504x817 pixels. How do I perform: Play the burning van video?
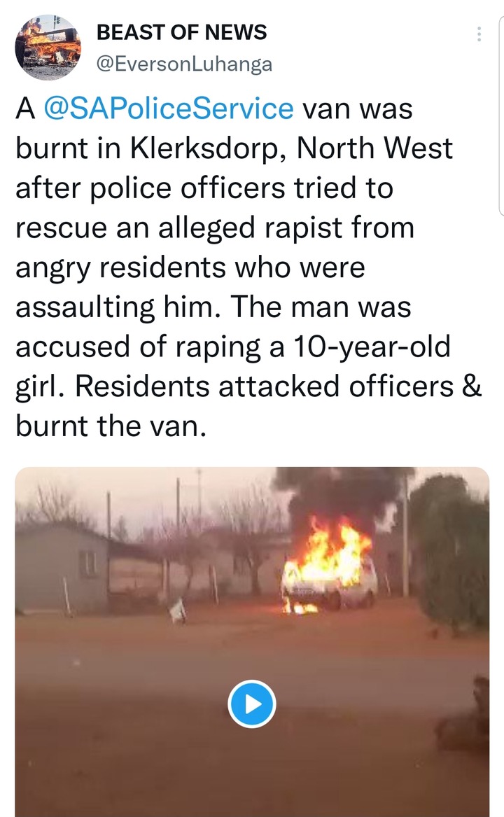[252, 704]
